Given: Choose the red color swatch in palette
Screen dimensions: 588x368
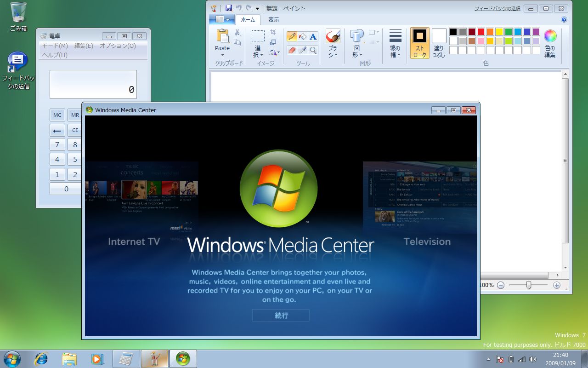Looking at the screenshot, I should point(481,32).
